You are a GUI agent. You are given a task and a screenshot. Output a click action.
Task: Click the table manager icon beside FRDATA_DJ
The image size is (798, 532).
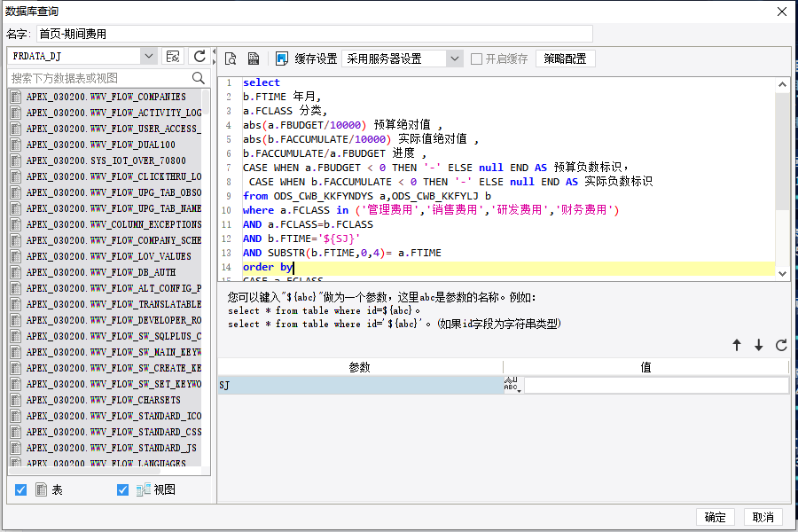point(173,56)
